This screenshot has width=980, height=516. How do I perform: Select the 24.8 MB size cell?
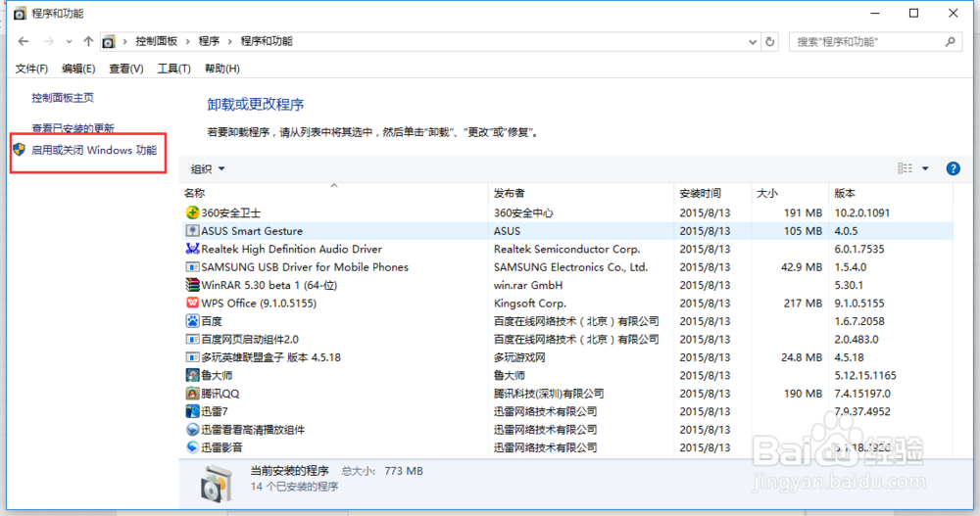(802, 357)
